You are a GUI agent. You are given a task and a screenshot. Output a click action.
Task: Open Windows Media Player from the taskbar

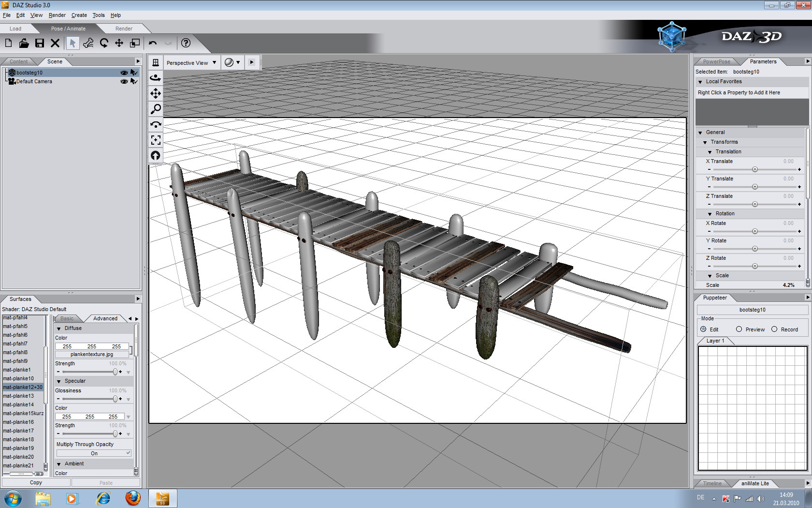tap(72, 498)
